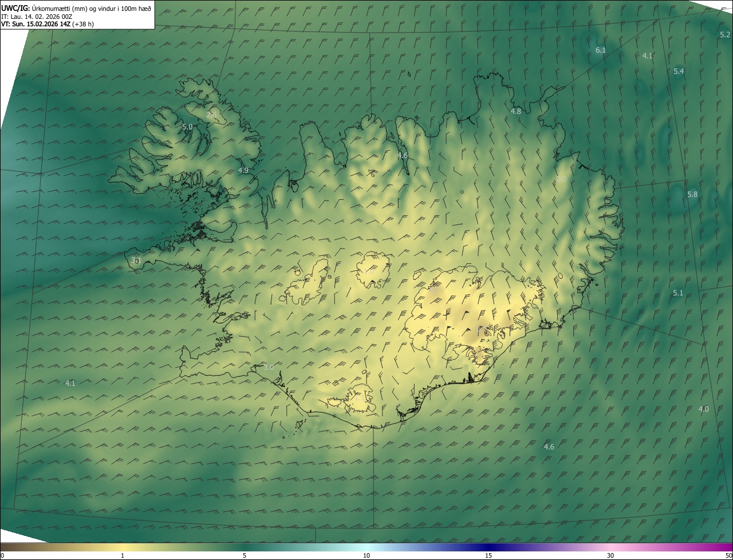The width and height of the screenshot is (733, 560).
Task: Click the 1 tick on the color scale
Action: point(123,555)
